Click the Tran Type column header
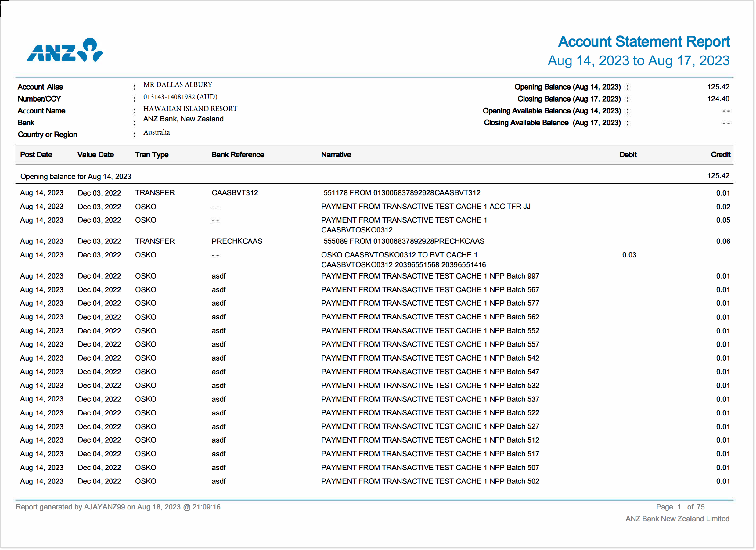756x550 pixels. pyautogui.click(x=152, y=155)
